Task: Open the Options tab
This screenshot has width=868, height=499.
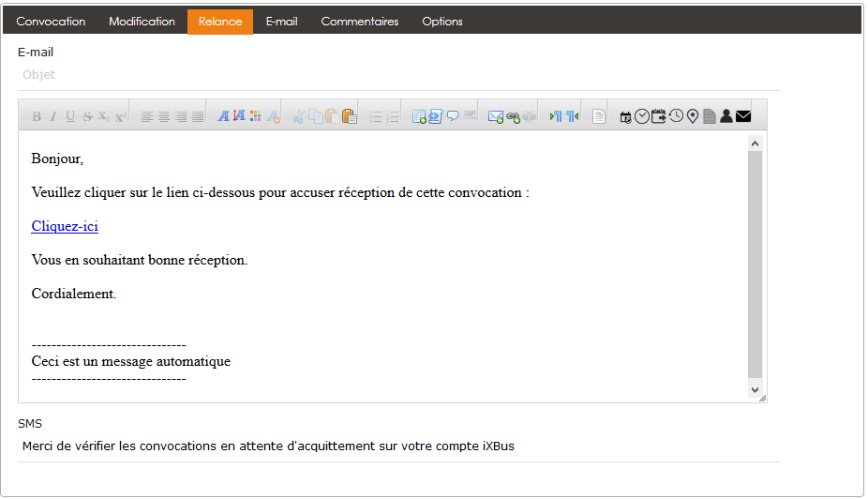Action: [x=442, y=22]
